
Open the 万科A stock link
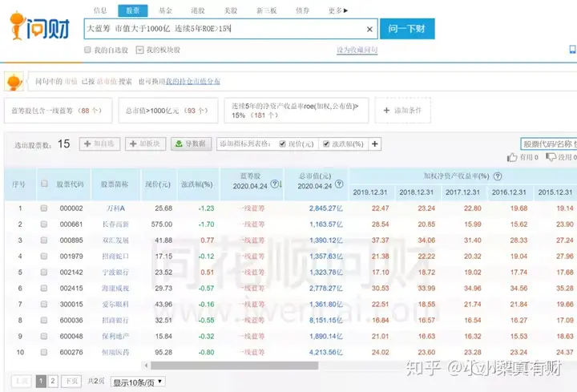pyautogui.click(x=115, y=208)
